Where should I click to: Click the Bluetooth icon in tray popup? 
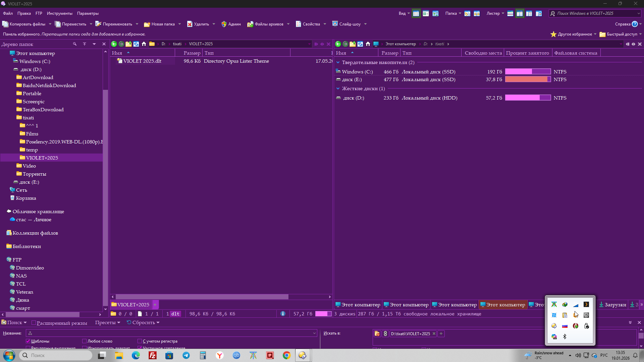pos(565,337)
